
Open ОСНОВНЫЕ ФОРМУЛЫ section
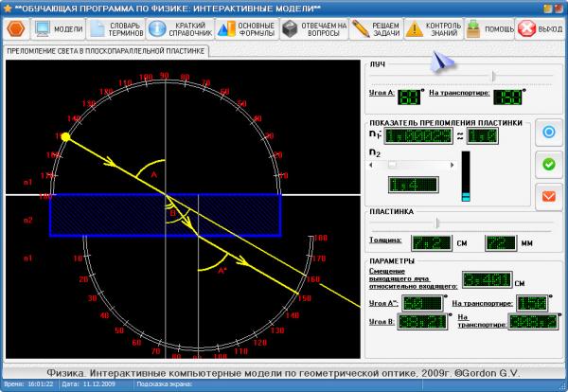point(246,29)
